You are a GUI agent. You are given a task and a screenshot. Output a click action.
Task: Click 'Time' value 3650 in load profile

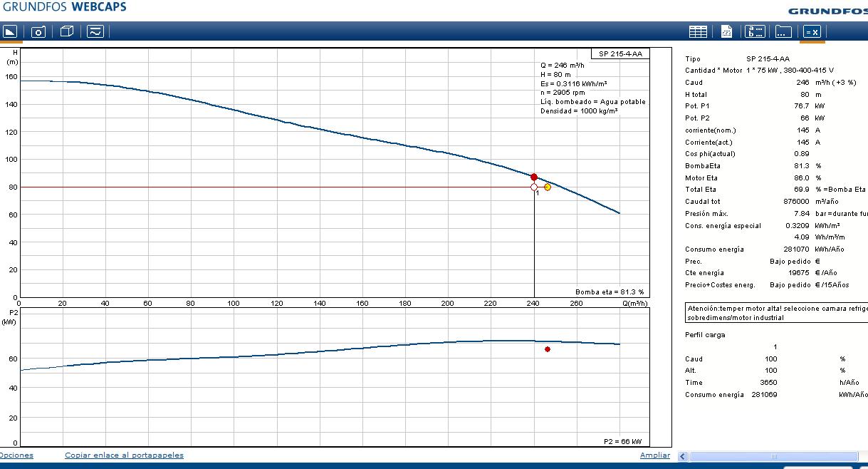point(768,383)
